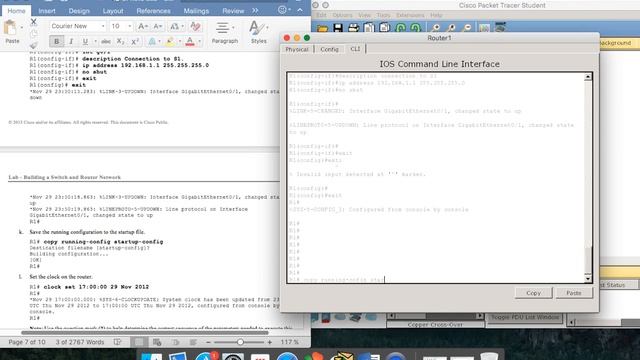The height and width of the screenshot is (360, 640).
Task: Increase font size in Word ribbon
Action: [142, 26]
